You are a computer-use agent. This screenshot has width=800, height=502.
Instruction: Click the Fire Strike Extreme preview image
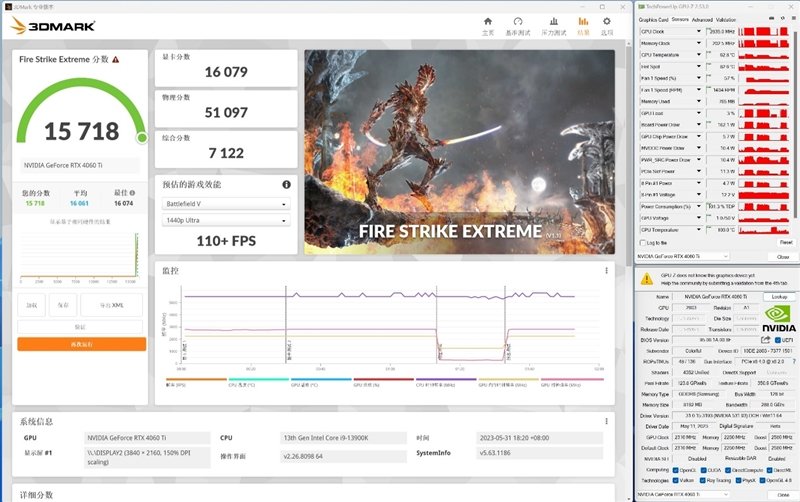click(x=459, y=152)
